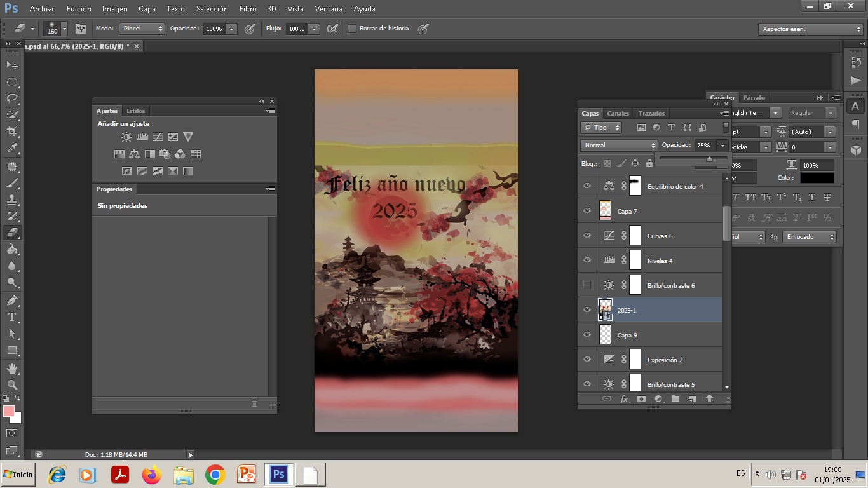Switch to the Estilos tab
Image resolution: width=868 pixels, height=488 pixels.
[x=135, y=111]
